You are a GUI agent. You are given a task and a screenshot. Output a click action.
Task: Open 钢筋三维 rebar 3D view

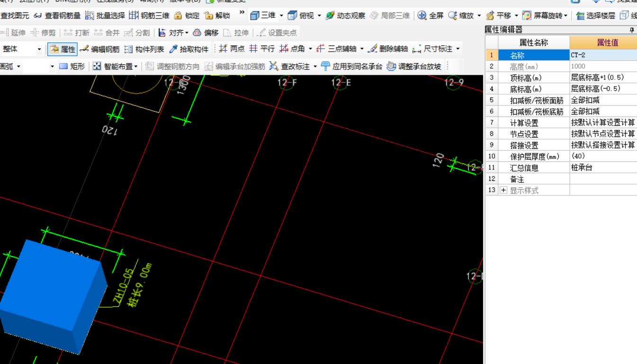point(149,16)
